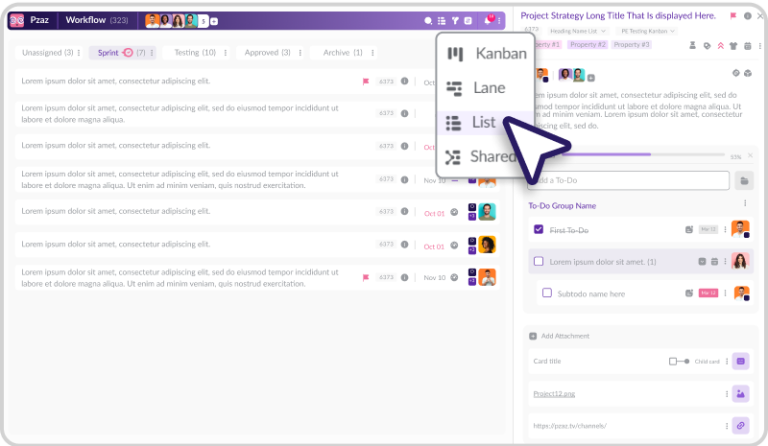The width and height of the screenshot is (768, 446).
Task: Switch to the Testing (10) tab
Action: point(194,52)
